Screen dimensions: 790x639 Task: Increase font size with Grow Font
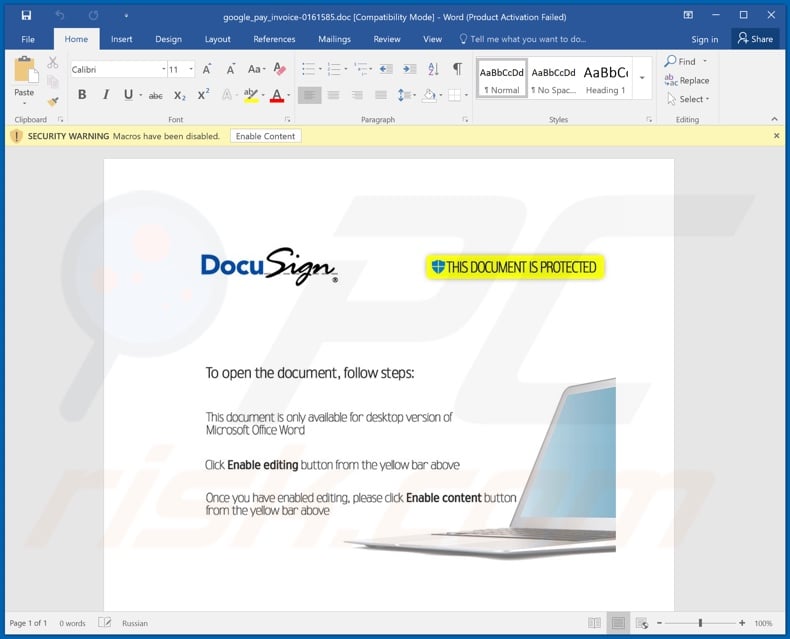(207, 70)
